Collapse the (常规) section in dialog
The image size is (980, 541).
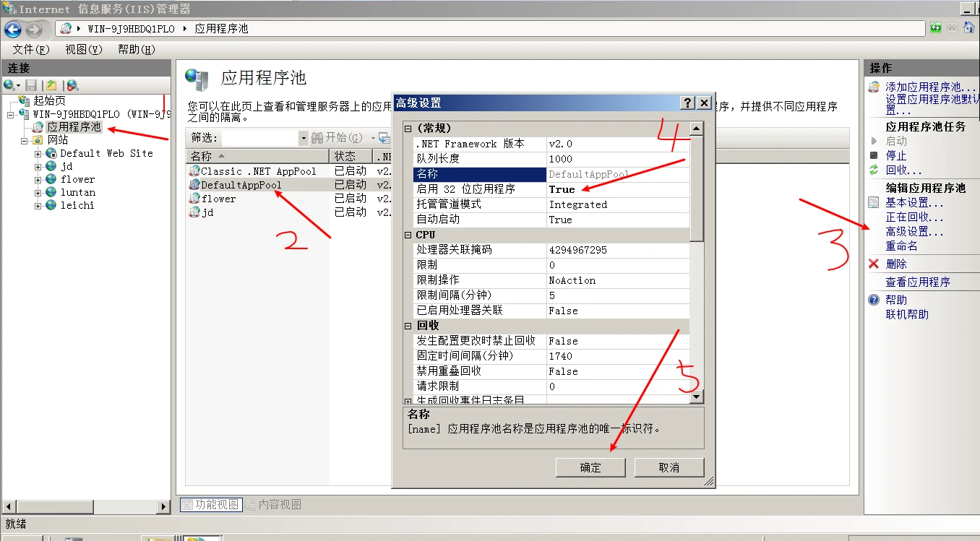tap(408, 129)
